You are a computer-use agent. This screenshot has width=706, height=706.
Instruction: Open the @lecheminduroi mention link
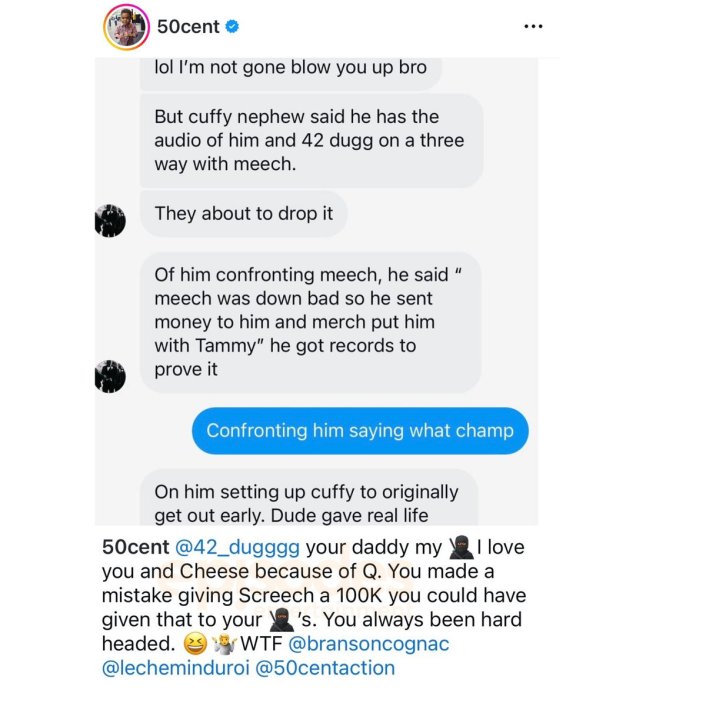(176, 668)
